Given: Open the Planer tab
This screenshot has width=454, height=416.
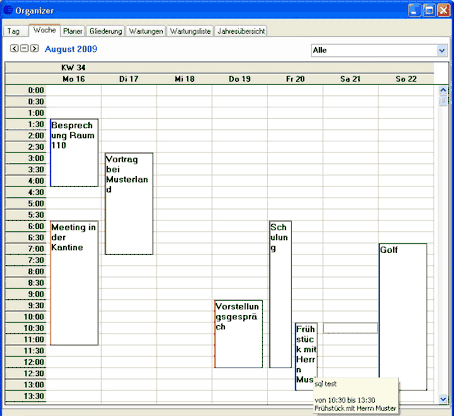Looking at the screenshot, I should click(73, 31).
